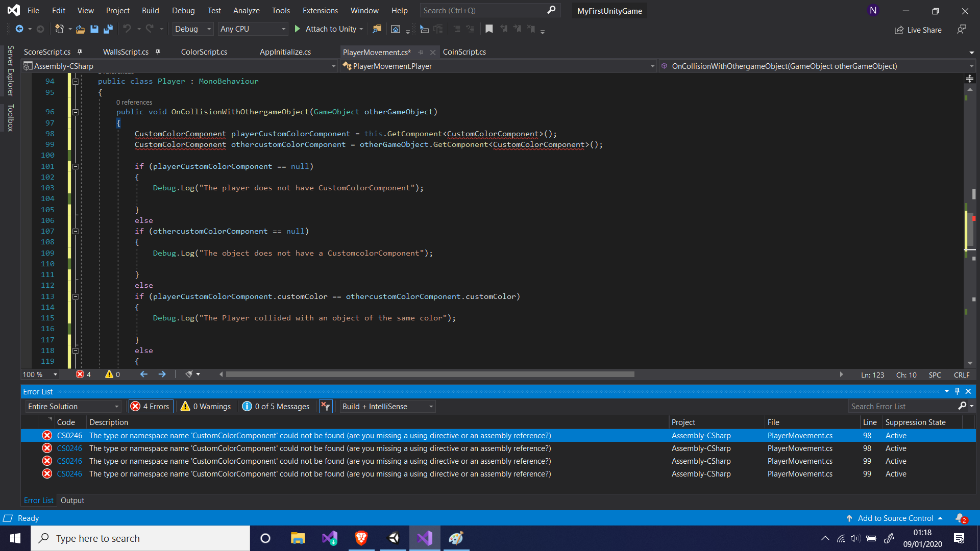This screenshot has height=551, width=980.
Task: Click the Save All icon
Action: point(108,29)
